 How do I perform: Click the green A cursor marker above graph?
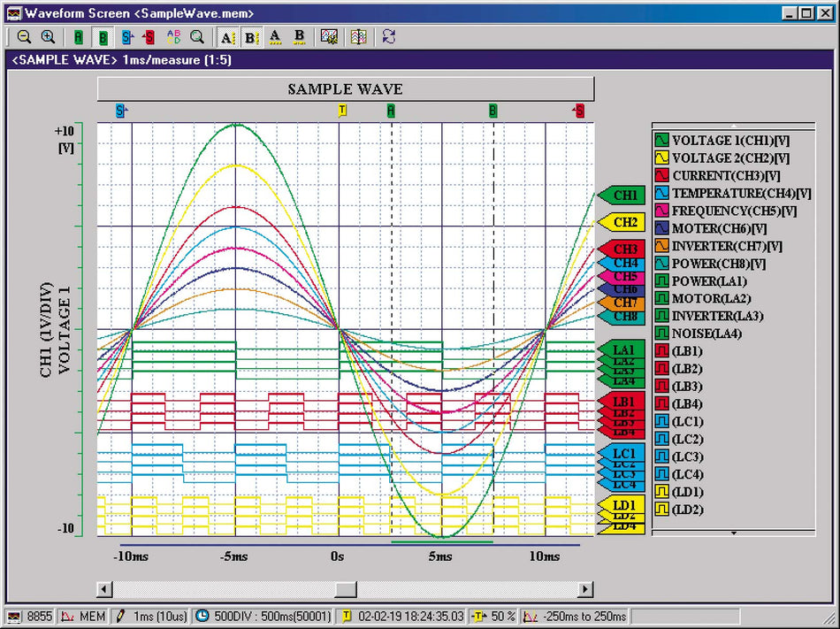[391, 111]
